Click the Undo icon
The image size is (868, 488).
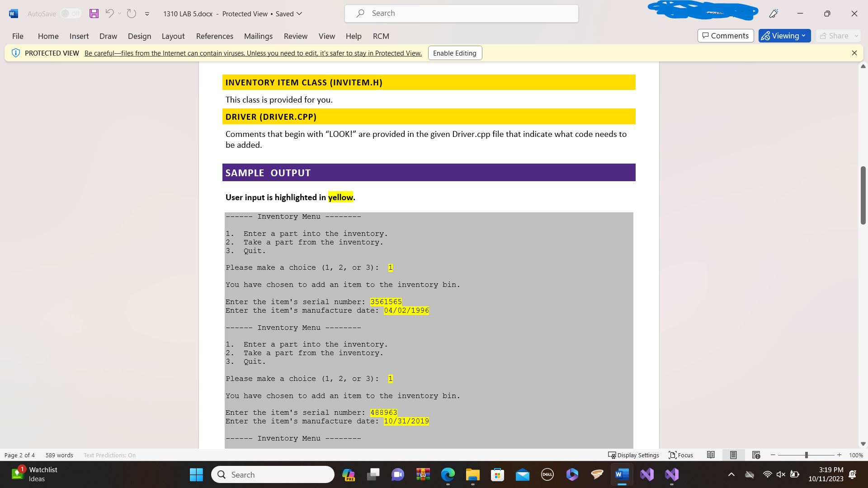pyautogui.click(x=110, y=14)
